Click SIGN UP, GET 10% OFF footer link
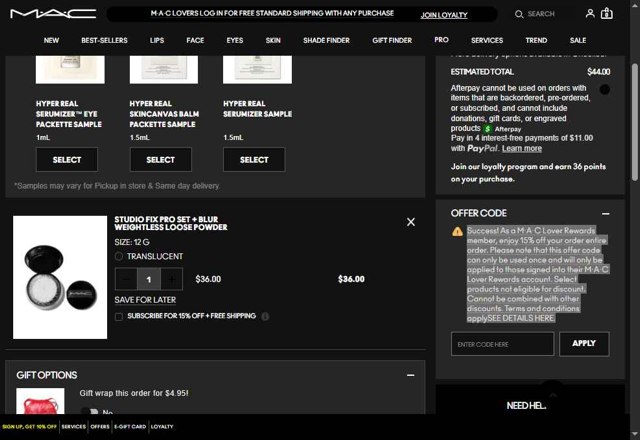The width and height of the screenshot is (640, 440). click(x=29, y=427)
